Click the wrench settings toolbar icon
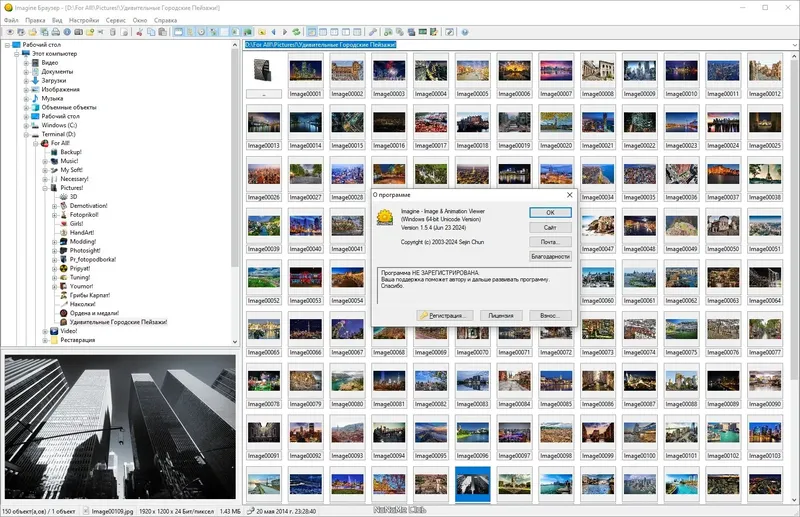 pos(372,32)
